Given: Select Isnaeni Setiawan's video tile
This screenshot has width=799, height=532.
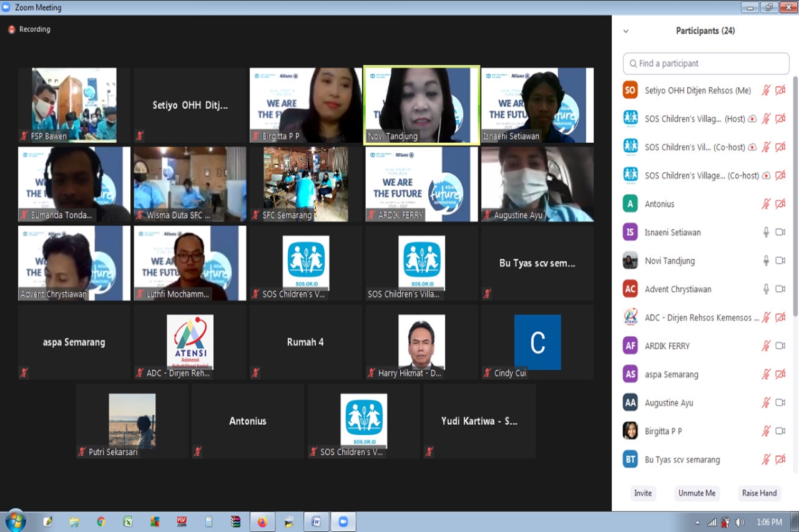Looking at the screenshot, I should point(537,105).
